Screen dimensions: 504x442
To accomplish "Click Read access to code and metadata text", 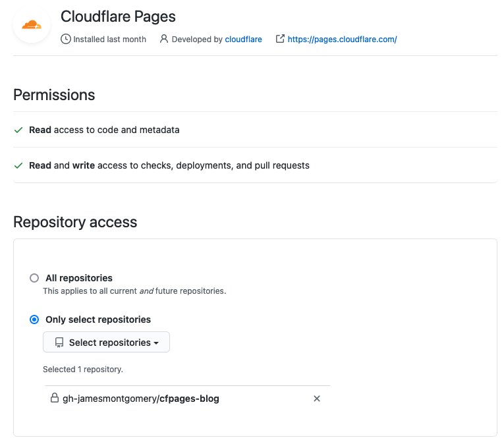I will [104, 130].
